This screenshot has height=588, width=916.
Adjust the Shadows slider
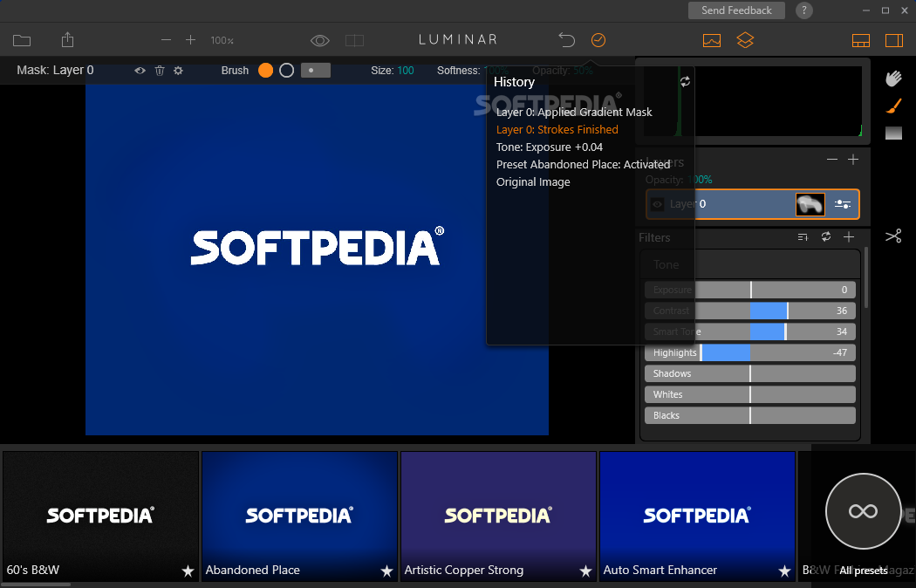[750, 373]
